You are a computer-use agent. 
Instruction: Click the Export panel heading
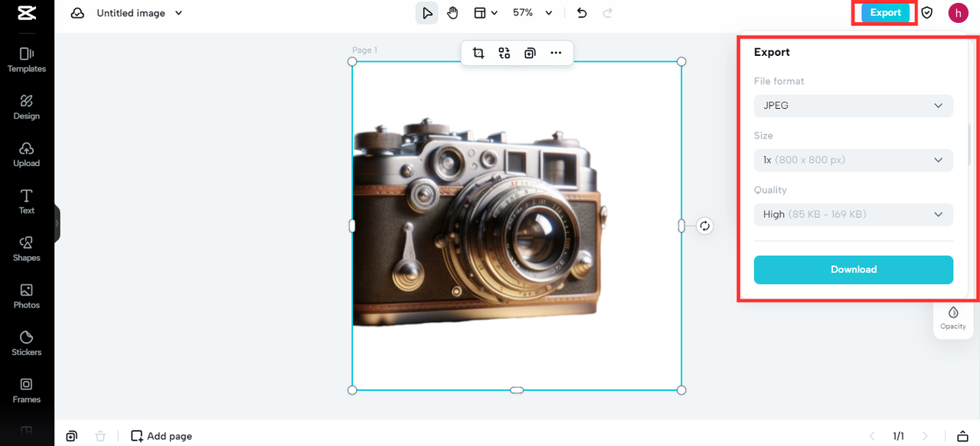pos(772,52)
